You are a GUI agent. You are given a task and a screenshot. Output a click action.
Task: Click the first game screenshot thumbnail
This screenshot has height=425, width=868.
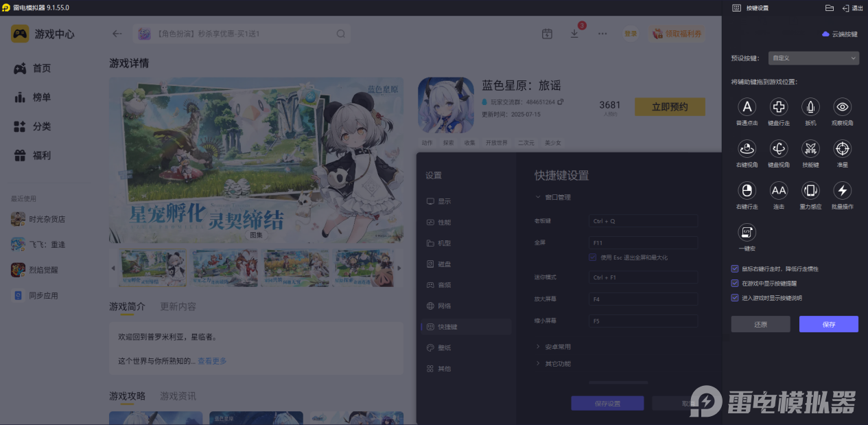[x=153, y=268]
